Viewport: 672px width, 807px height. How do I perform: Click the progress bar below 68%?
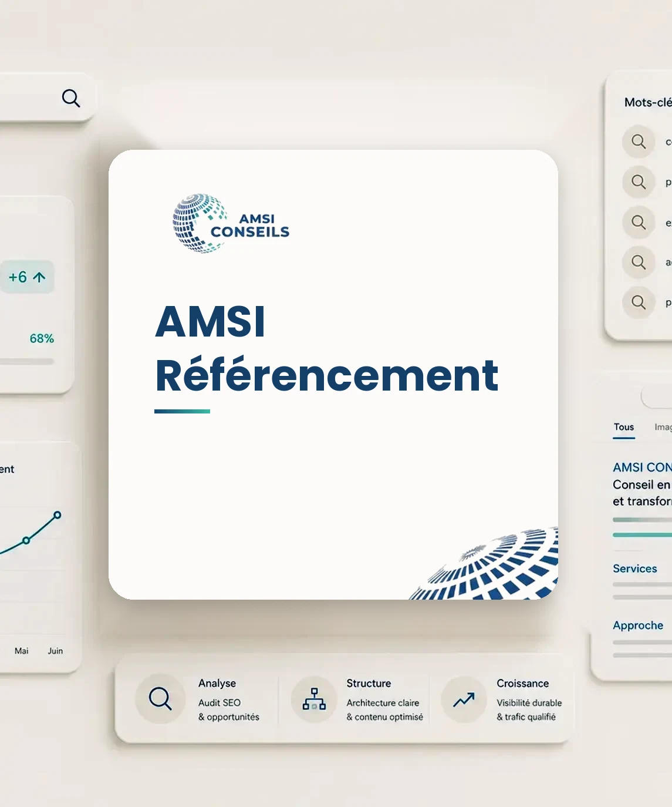point(27,362)
